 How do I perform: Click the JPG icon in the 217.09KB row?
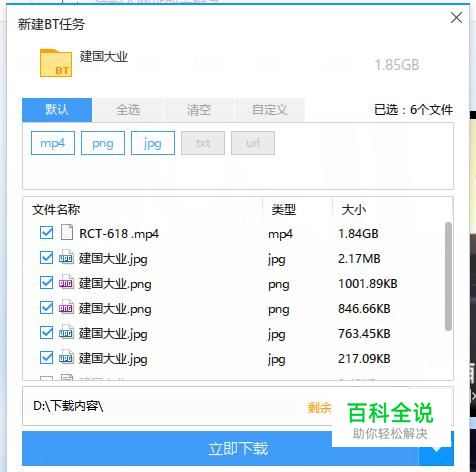[x=66, y=357]
